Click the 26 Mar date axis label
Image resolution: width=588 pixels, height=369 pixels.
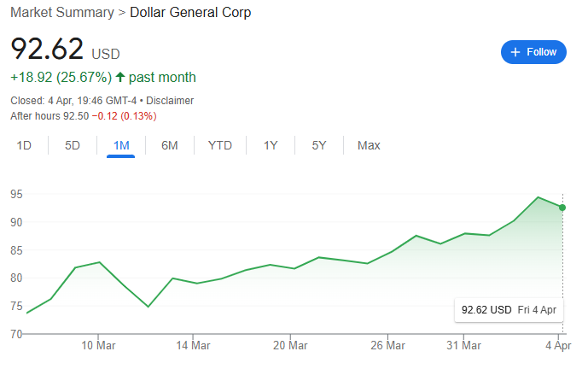coord(388,345)
